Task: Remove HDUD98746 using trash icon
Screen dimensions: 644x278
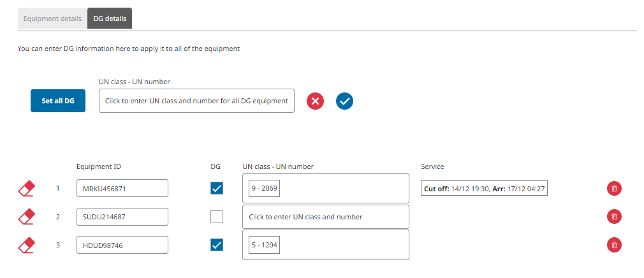Action: tap(614, 245)
